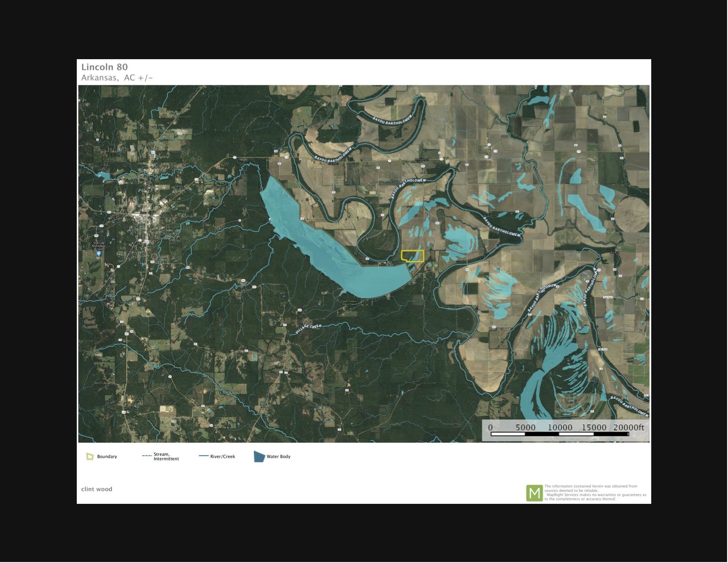
Task: Click the MapRight disclaimer text
Action: [x=595, y=492]
